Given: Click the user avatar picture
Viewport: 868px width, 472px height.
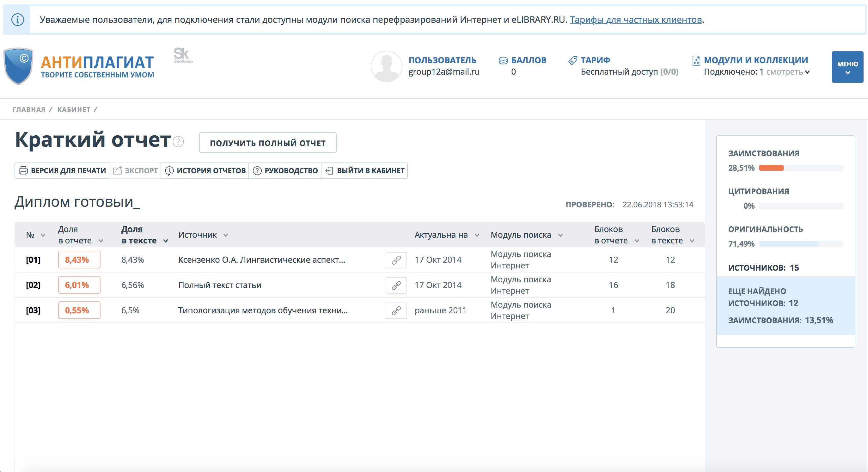Looking at the screenshot, I should tap(386, 66).
